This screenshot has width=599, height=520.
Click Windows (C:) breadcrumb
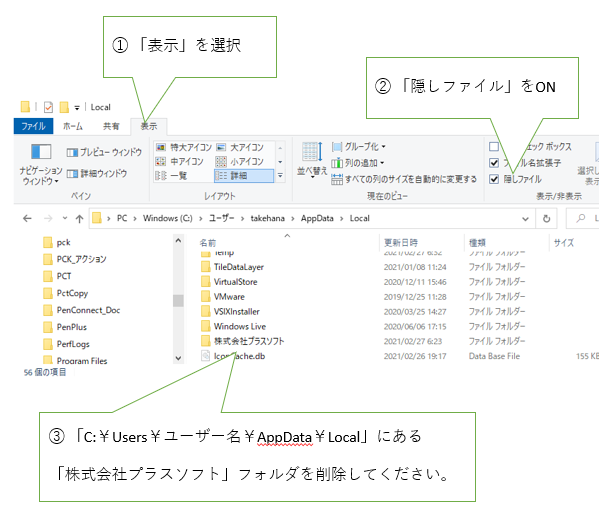(168, 219)
